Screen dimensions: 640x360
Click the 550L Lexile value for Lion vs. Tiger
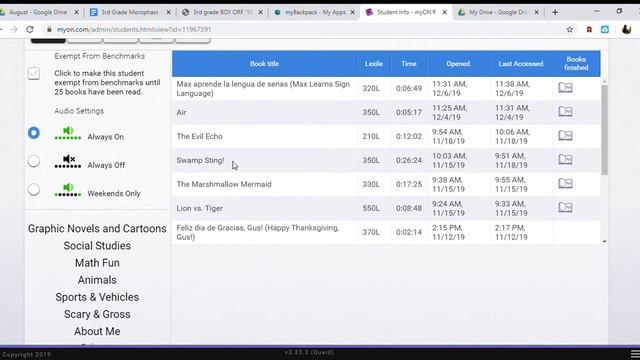(371, 208)
